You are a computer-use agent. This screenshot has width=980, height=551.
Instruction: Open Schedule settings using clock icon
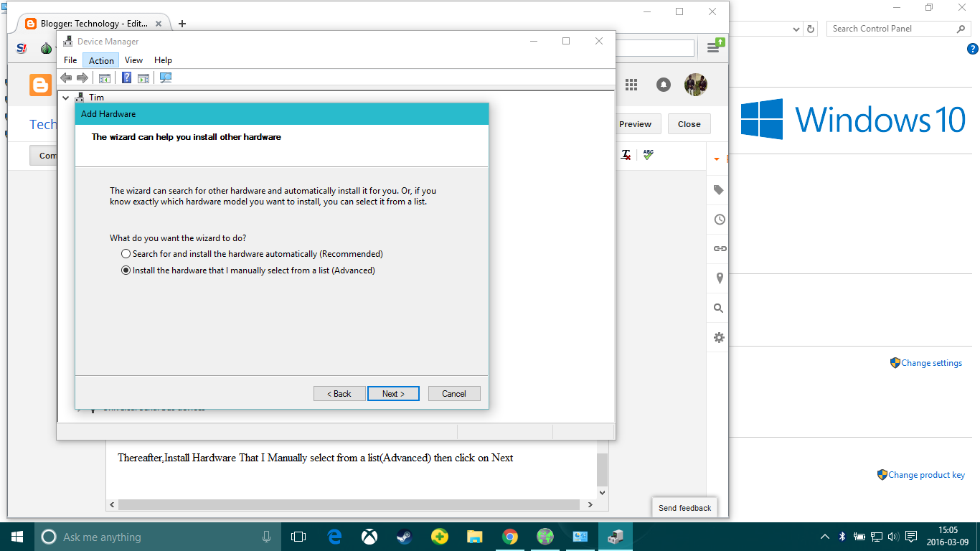[x=717, y=220]
